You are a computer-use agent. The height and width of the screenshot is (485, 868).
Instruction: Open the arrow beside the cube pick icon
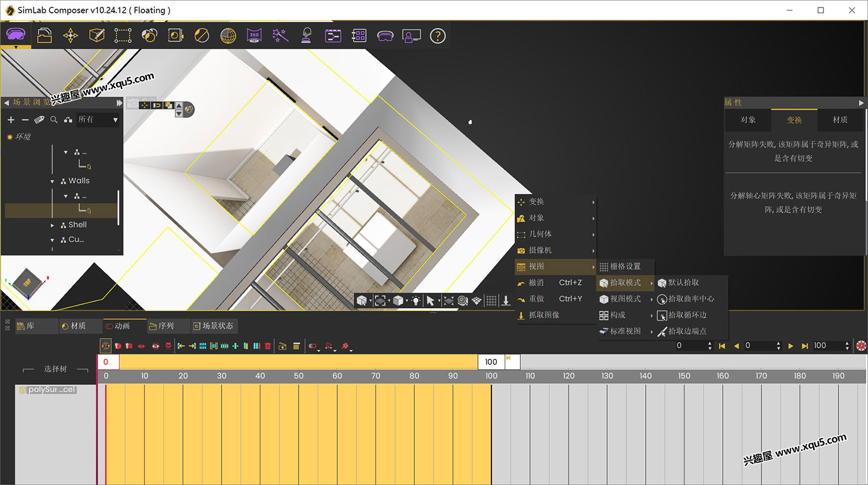(x=370, y=300)
